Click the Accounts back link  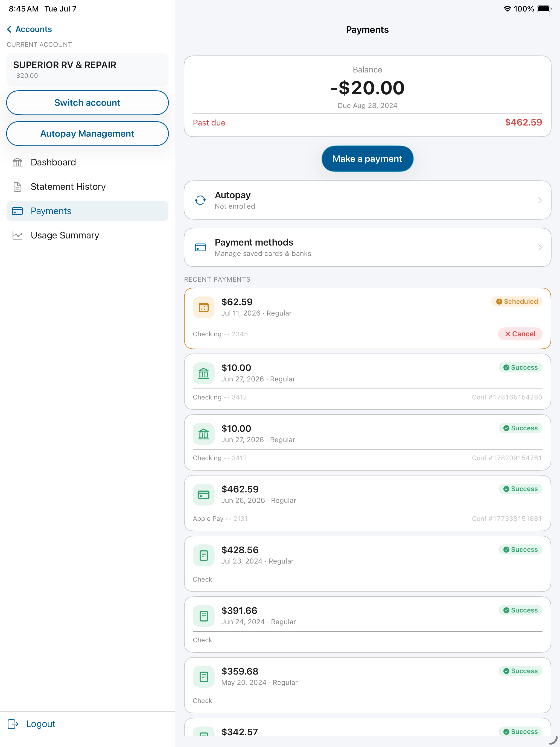(29, 29)
